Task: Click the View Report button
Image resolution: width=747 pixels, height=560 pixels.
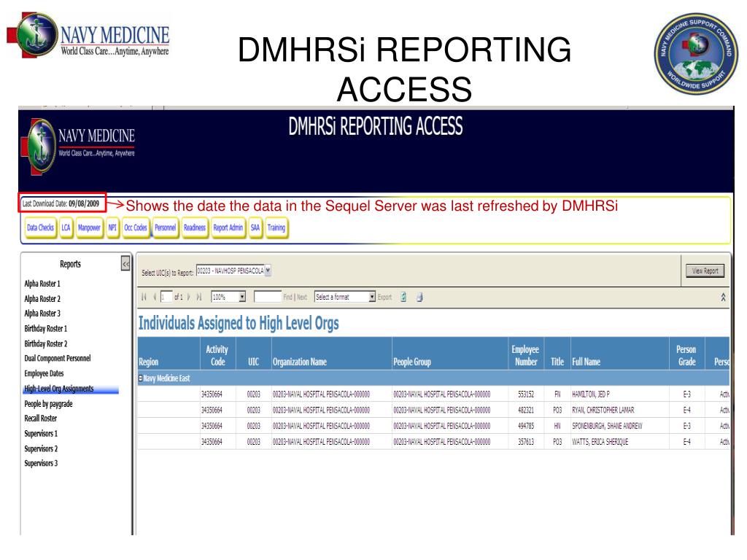Action: [705, 271]
